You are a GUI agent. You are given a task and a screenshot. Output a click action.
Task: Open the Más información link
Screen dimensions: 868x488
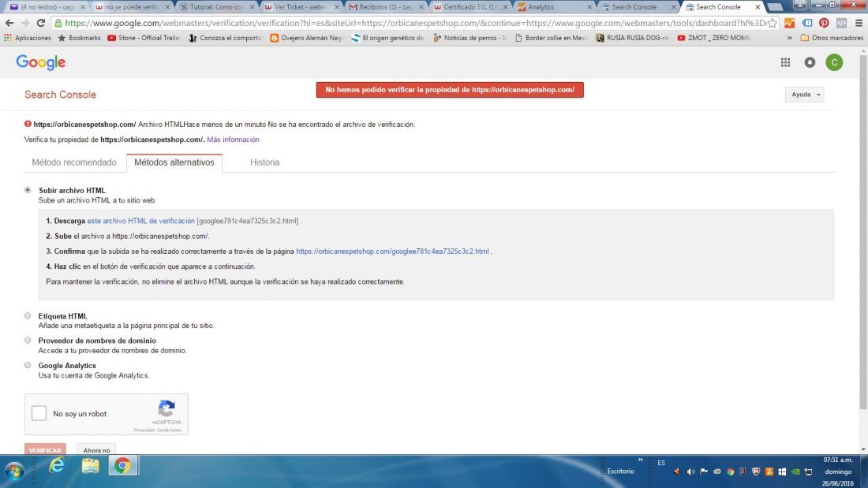(233, 140)
